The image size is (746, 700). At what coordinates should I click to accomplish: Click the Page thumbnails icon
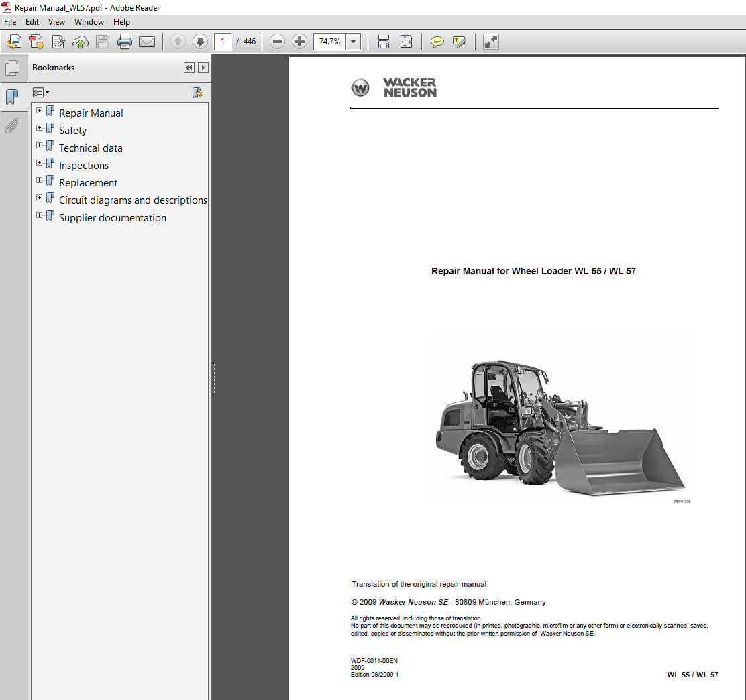(x=13, y=67)
